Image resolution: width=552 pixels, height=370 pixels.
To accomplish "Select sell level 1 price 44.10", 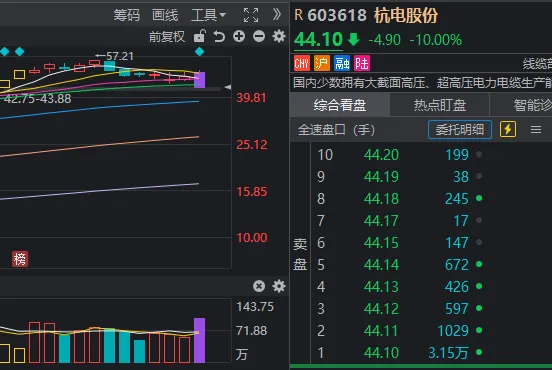I will click(x=381, y=353).
